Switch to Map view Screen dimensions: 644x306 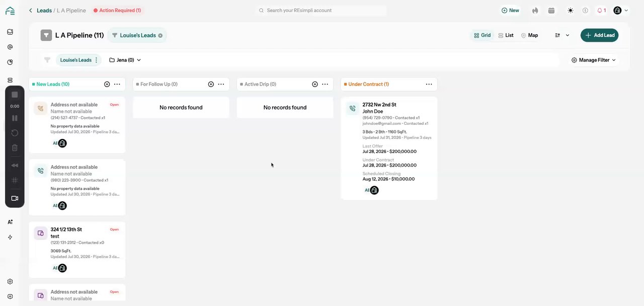click(529, 35)
